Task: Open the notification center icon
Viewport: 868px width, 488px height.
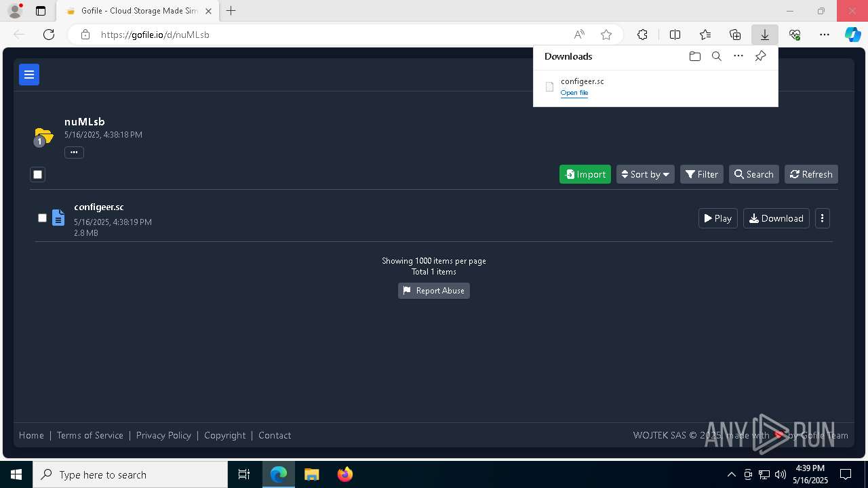Action: 846,474
